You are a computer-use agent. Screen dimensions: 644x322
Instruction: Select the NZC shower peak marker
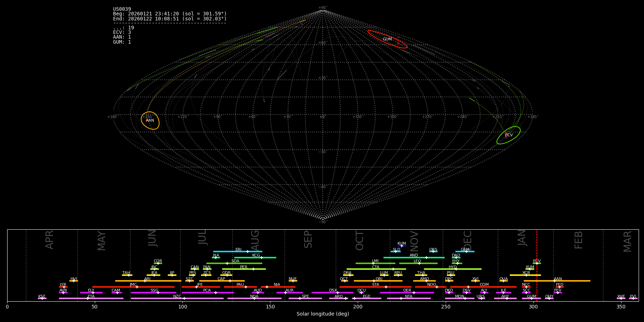point(184,298)
